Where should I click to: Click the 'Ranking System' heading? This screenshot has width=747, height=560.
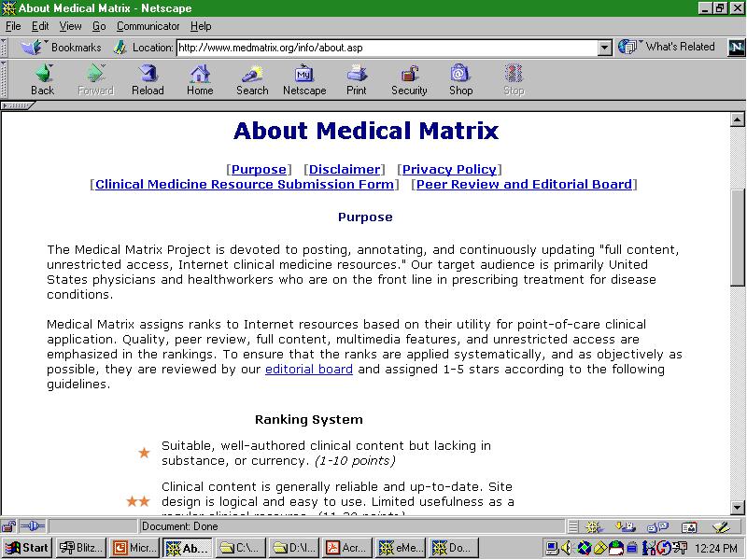pos(309,419)
